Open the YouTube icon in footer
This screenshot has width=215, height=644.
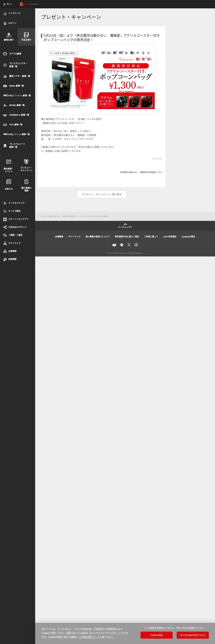[x=114, y=245]
